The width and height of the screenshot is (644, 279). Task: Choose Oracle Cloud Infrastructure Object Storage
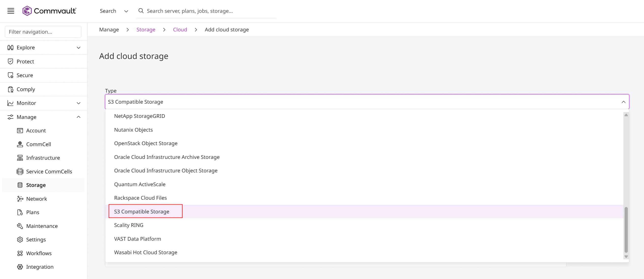pos(364,170)
